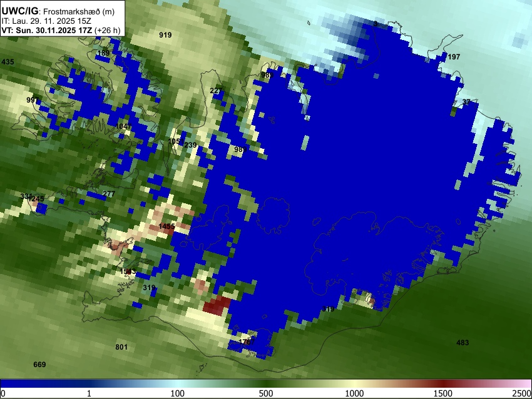This screenshot has width=532, height=399.
Task: Click the 669 value label over the sea
Action: tap(39, 365)
